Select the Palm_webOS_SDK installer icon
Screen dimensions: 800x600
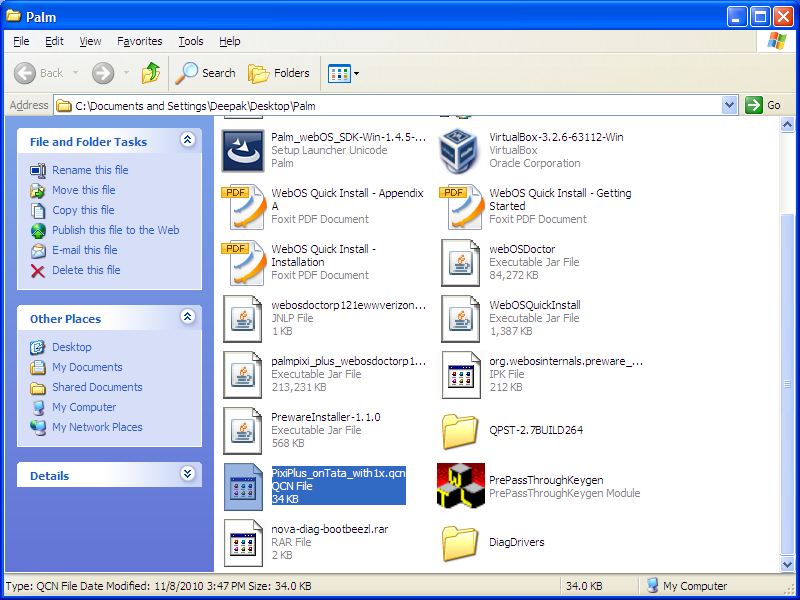(243, 151)
